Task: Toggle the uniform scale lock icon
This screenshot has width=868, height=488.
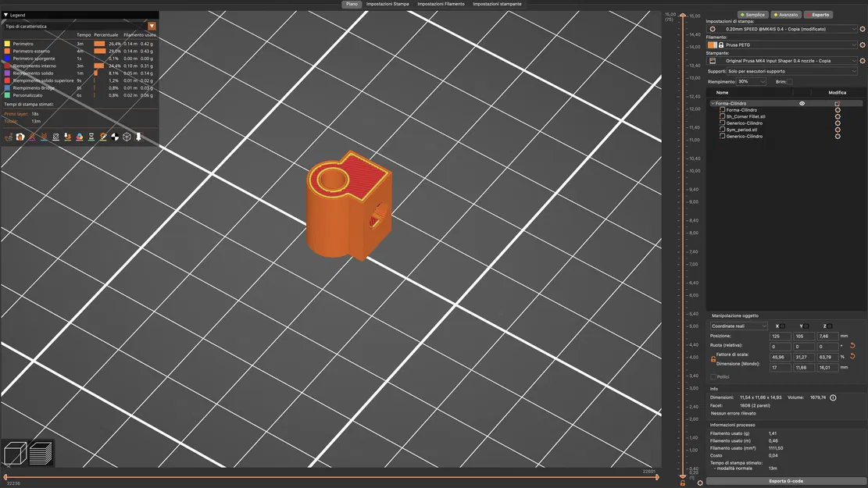Action: [713, 359]
